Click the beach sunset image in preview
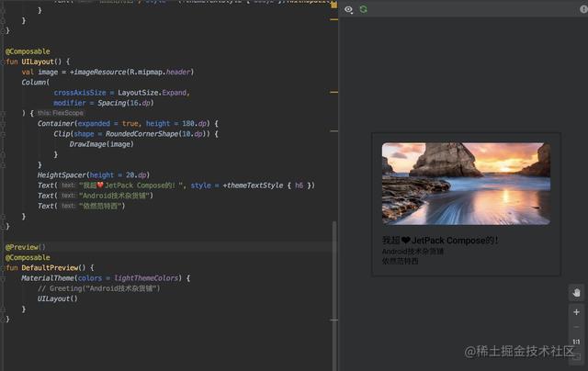This screenshot has width=588, height=371. (466, 184)
